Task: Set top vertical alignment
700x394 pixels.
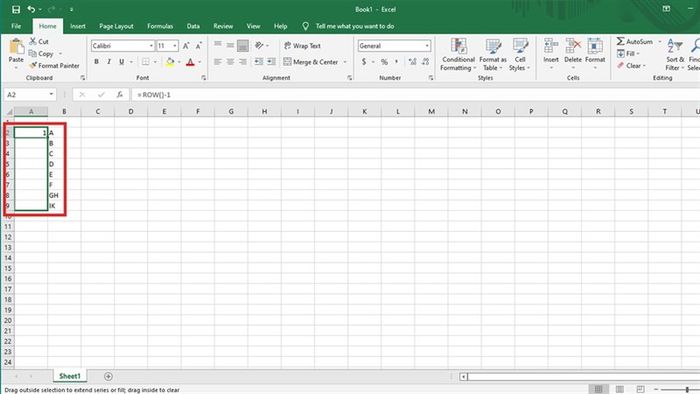Action: coord(217,45)
